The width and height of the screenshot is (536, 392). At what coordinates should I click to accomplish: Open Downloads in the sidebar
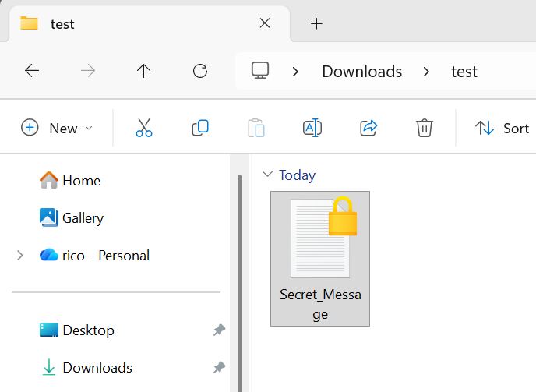86,367
